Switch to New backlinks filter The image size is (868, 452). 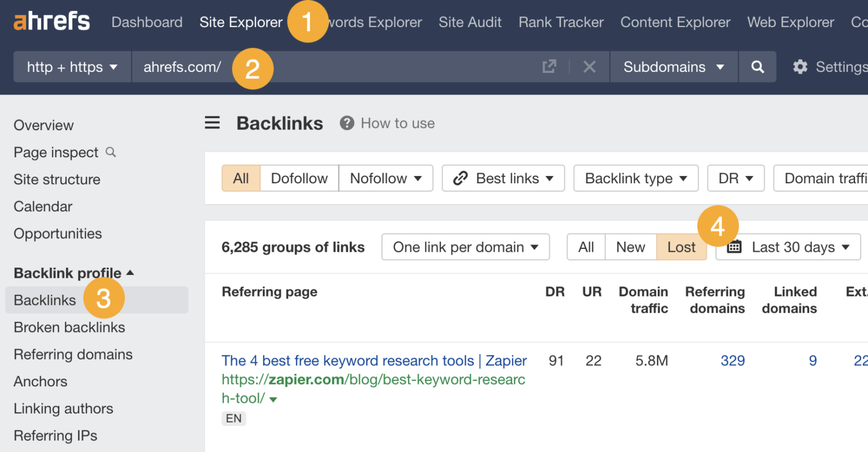pos(631,247)
